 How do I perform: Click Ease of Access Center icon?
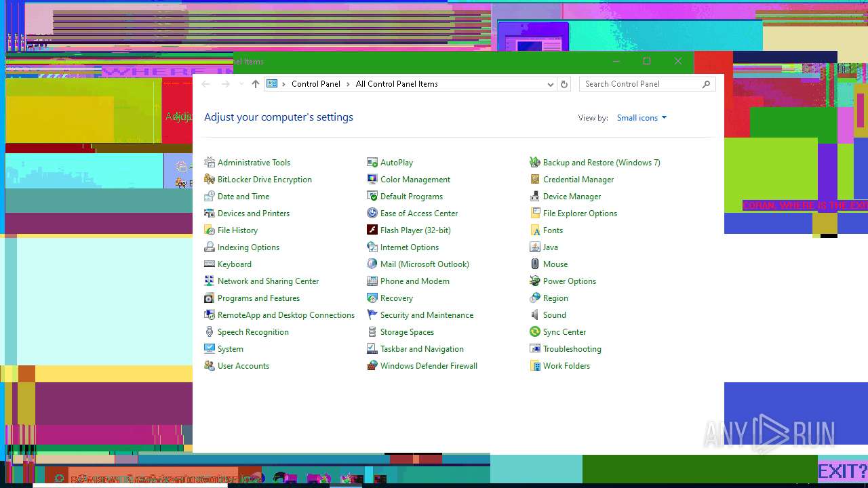point(372,213)
